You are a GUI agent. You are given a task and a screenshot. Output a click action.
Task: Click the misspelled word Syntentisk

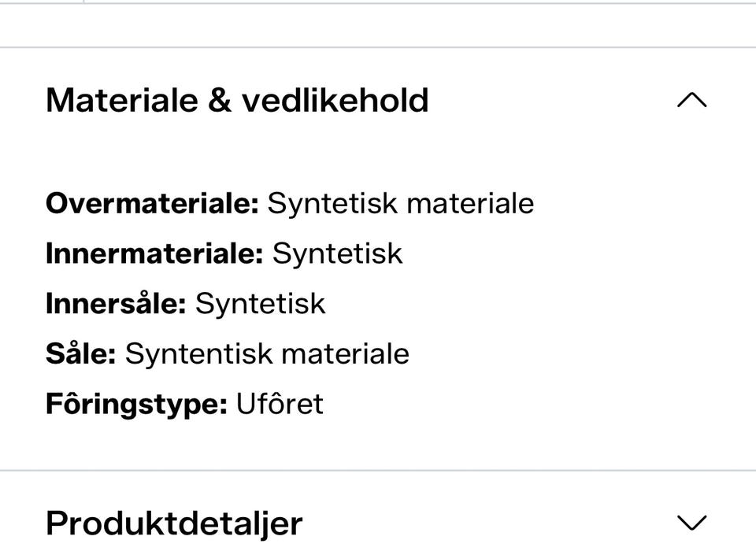[199, 354]
